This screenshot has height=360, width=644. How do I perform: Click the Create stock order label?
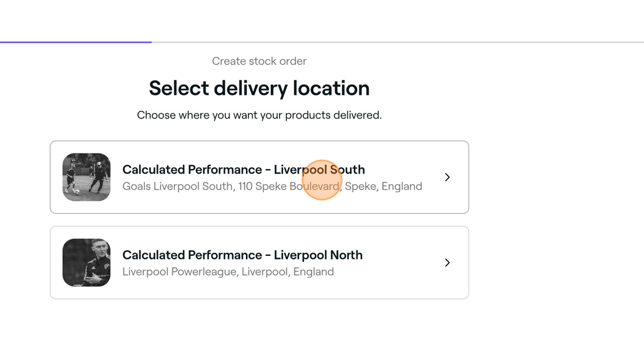point(259,61)
